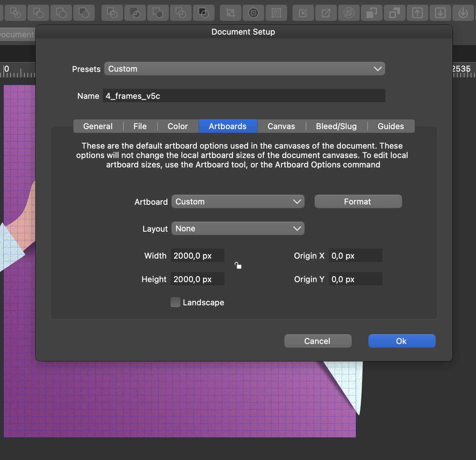
Task: Enable the Landscape checkbox
Action: 175,302
